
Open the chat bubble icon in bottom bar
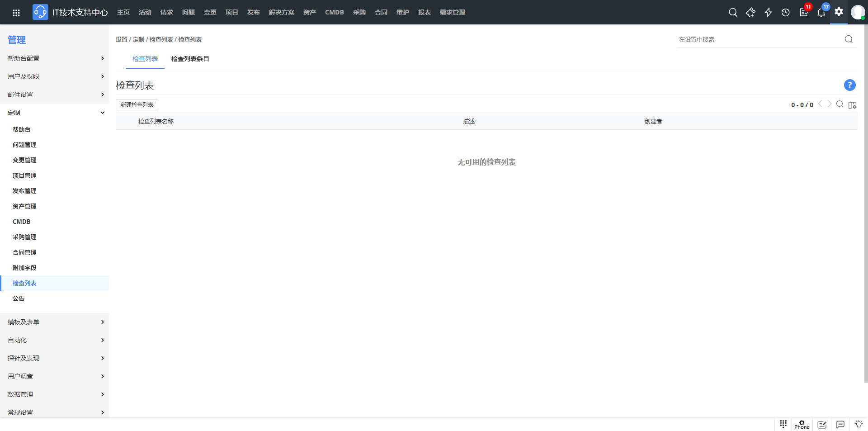[840, 425]
